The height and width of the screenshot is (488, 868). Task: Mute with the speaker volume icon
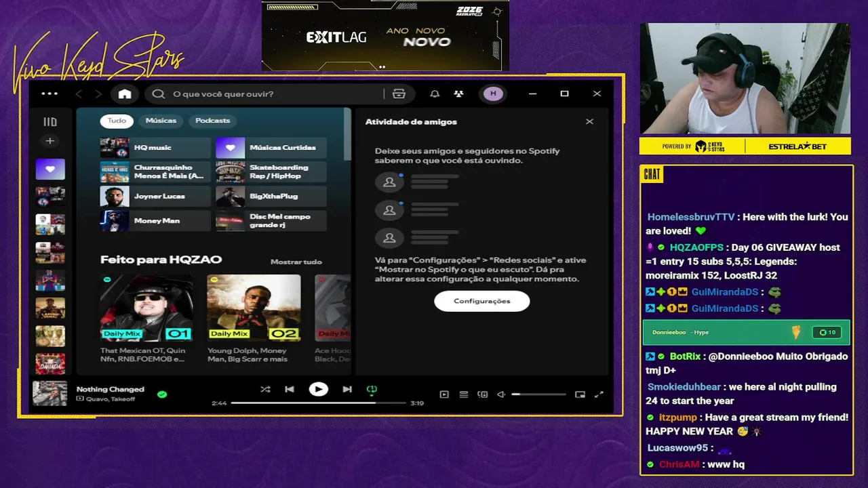(x=502, y=394)
